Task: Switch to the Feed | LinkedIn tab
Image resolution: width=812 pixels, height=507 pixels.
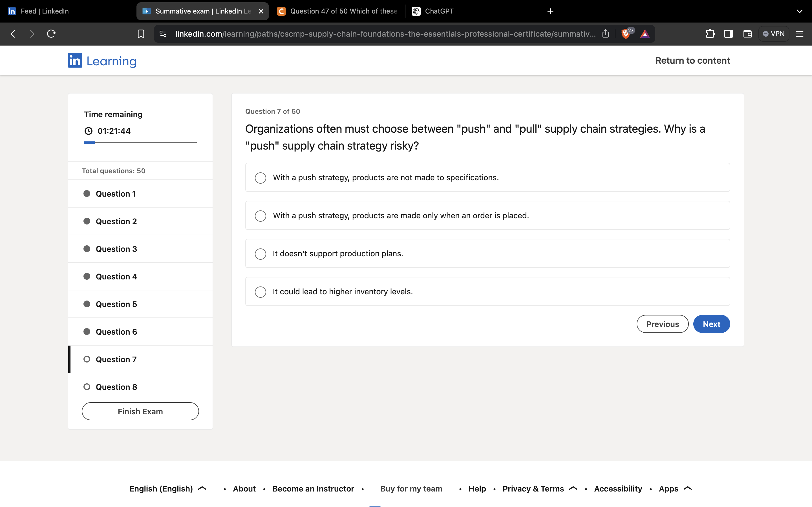Action: click(x=45, y=11)
